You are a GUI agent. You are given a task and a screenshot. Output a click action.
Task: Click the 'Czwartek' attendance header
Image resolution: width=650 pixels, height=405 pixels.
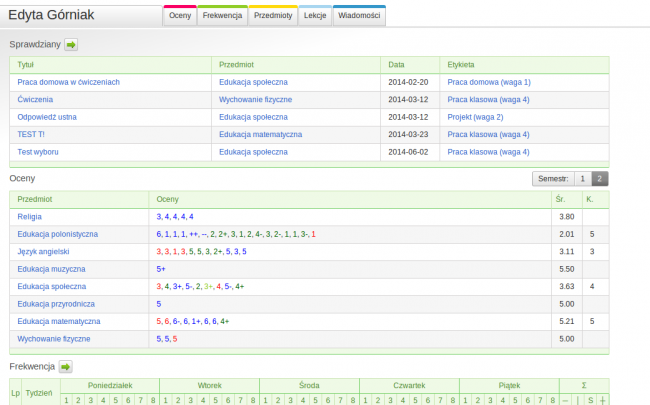tap(409, 386)
